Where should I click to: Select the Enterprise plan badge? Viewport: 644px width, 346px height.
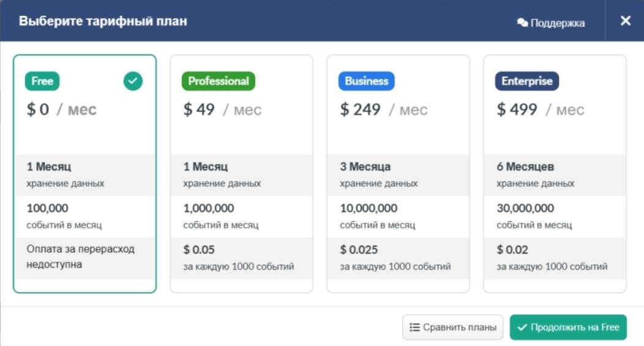527,81
